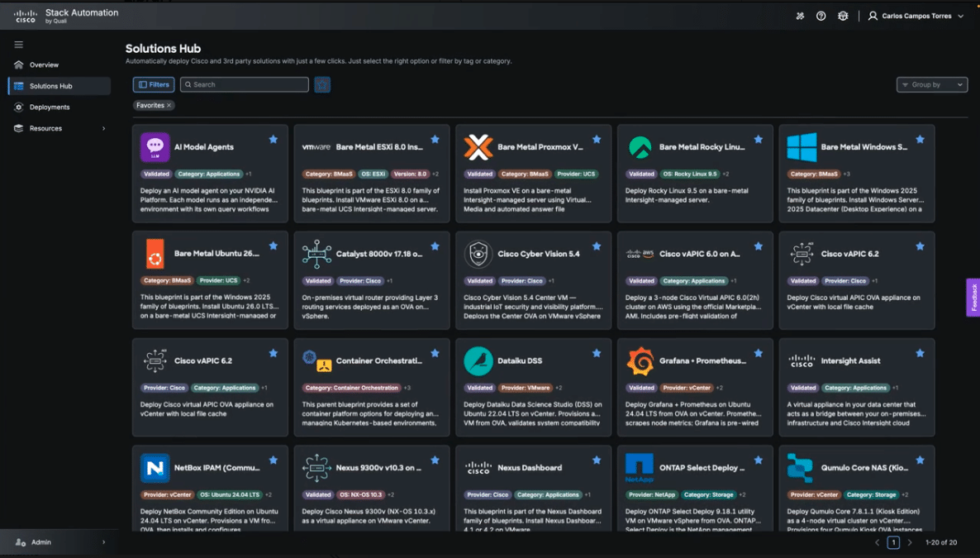Open the Feedback side tab
Screen dimensions: 980x558
pyautogui.click(x=973, y=298)
